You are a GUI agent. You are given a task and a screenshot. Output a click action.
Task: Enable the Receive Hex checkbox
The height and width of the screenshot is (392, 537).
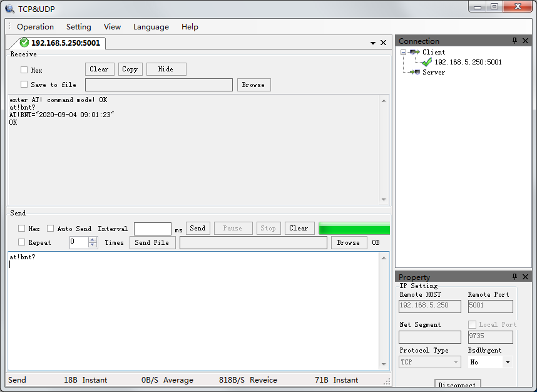coord(24,70)
